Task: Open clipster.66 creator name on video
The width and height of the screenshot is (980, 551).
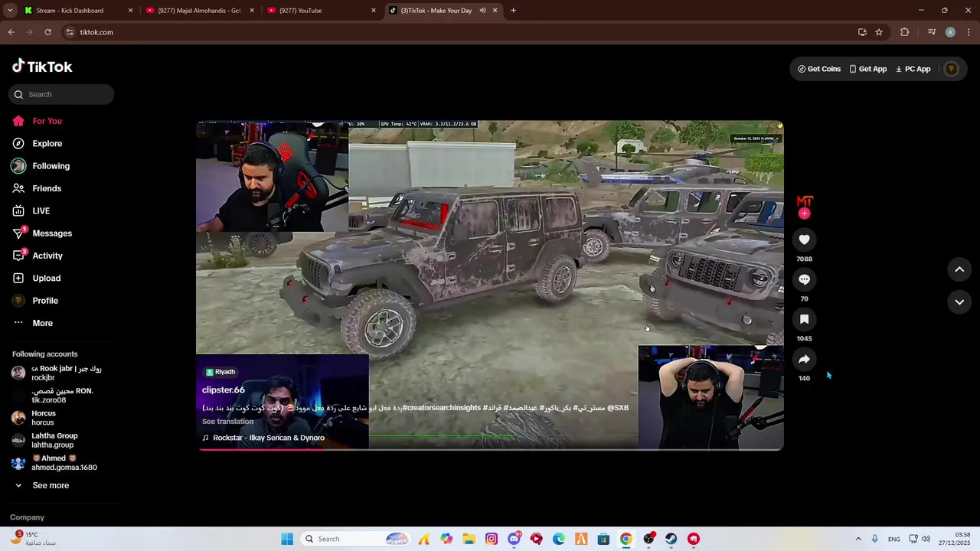Action: [x=224, y=390]
